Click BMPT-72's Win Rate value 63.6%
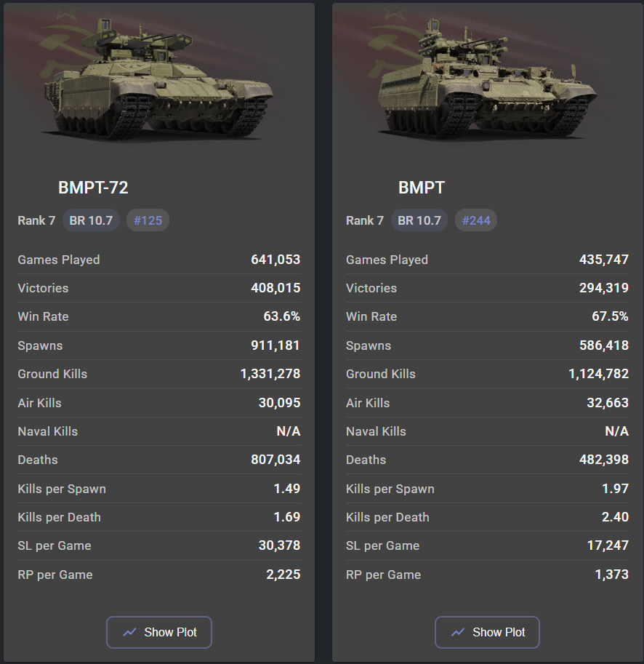Image resolution: width=644 pixels, height=664 pixels. pyautogui.click(x=282, y=317)
